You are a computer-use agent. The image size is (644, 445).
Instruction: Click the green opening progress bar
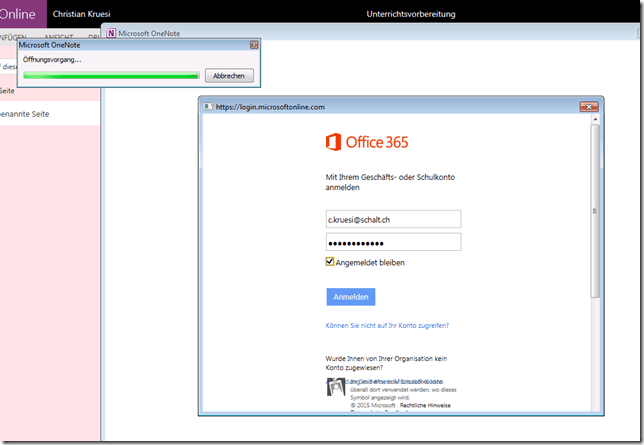click(110, 75)
